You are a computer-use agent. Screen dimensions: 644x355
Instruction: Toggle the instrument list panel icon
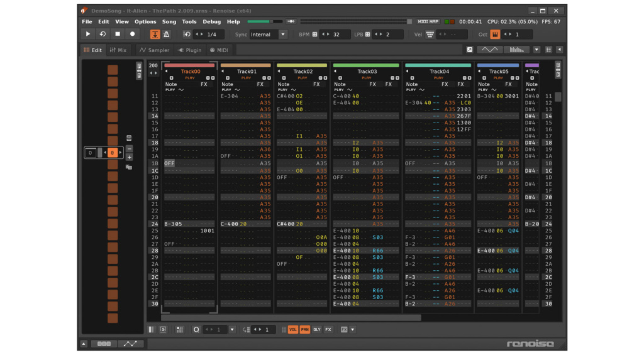click(548, 50)
